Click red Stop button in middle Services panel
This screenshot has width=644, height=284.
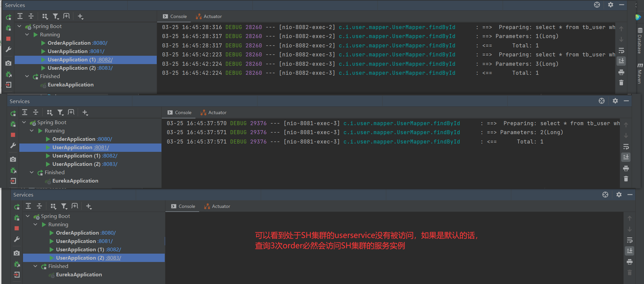pyautogui.click(x=13, y=135)
